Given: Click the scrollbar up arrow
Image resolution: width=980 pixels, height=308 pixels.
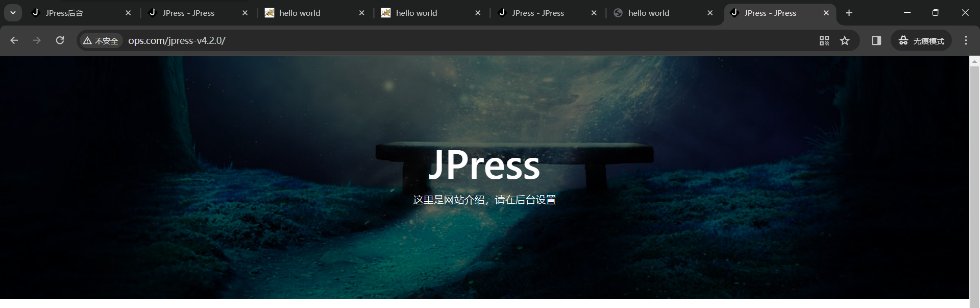Looking at the screenshot, I should pyautogui.click(x=974, y=61).
